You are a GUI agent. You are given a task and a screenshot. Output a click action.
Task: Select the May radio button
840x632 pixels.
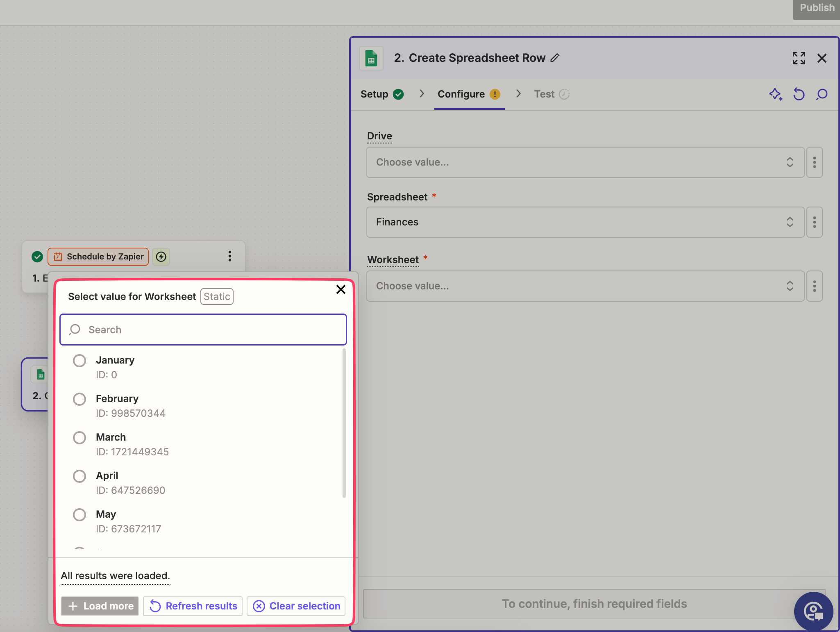point(79,515)
